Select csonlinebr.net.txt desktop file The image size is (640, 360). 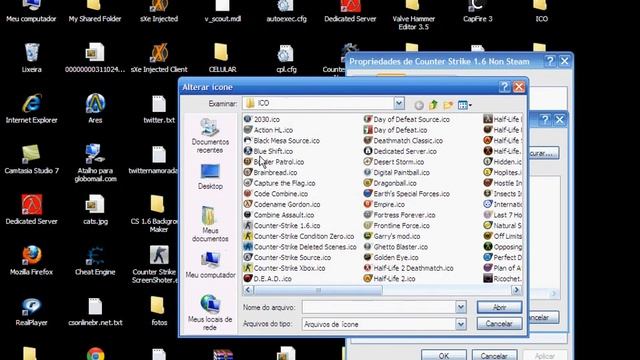[x=95, y=311]
